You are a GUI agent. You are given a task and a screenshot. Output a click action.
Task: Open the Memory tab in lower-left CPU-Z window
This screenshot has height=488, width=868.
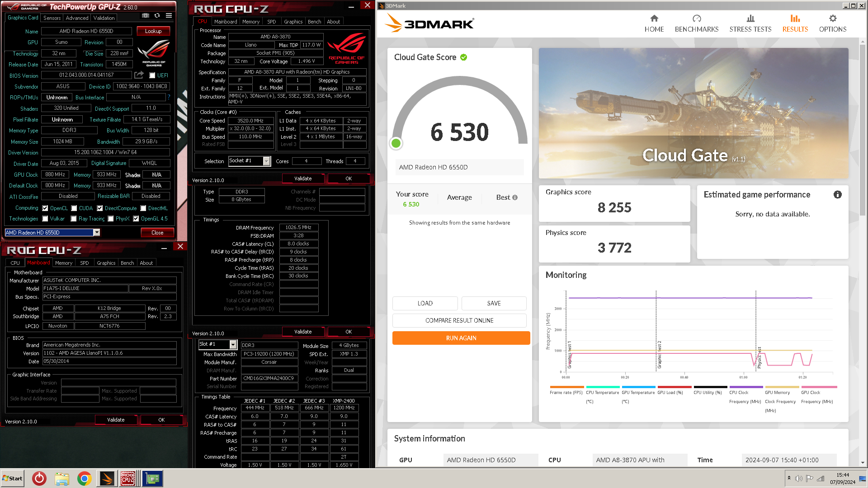[64, 263]
